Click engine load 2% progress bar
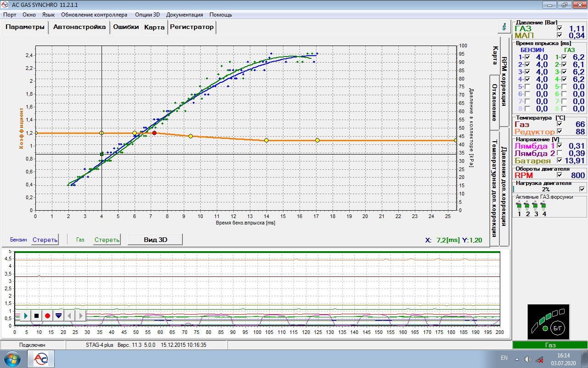 pyautogui.click(x=546, y=189)
